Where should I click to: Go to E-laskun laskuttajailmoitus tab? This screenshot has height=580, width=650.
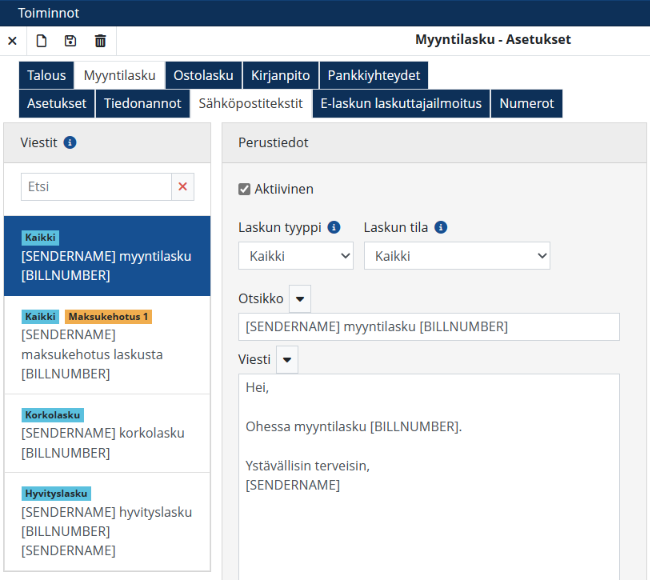click(x=401, y=103)
